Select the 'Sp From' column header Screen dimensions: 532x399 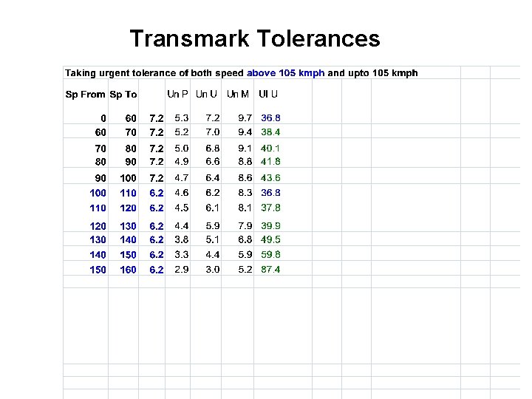tap(85, 95)
